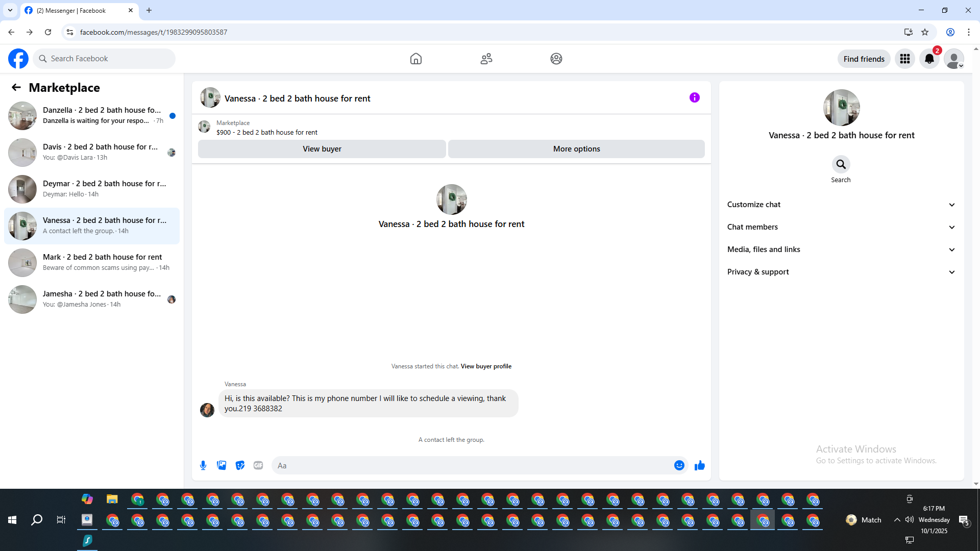Open the emoji picker

coord(679,465)
